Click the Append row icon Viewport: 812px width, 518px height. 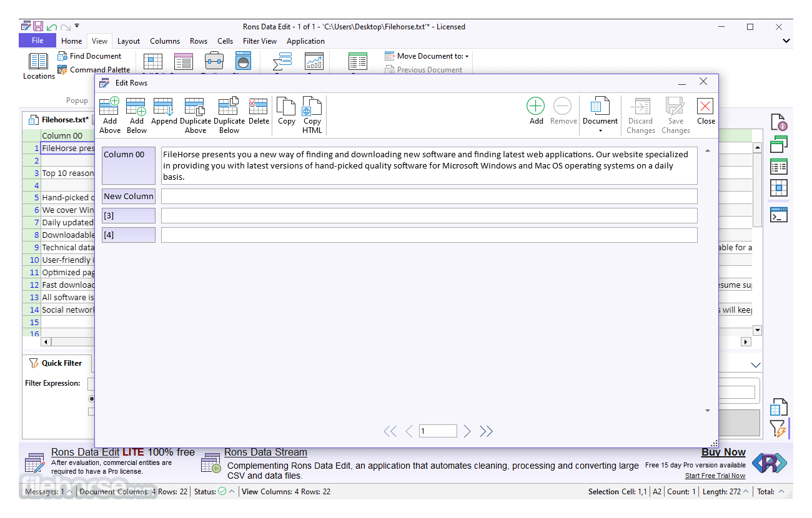(164, 105)
